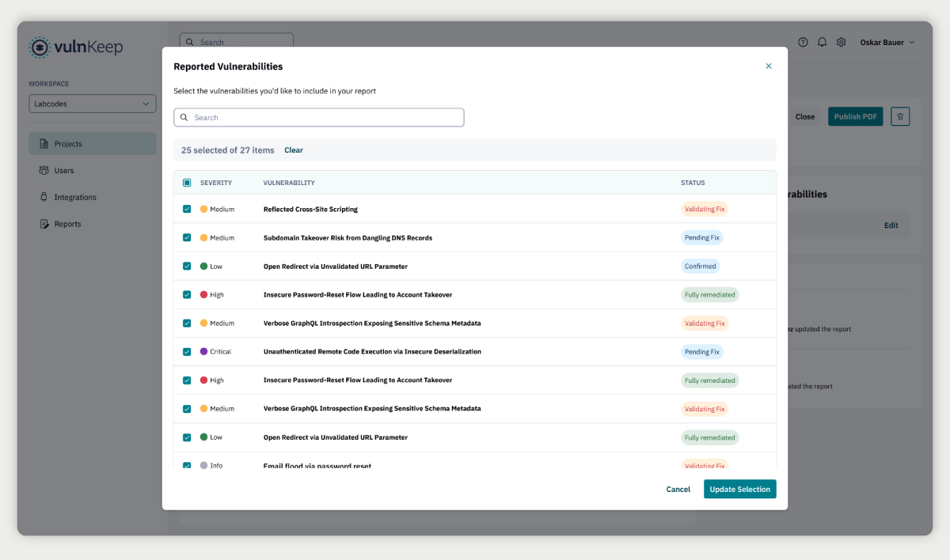The width and height of the screenshot is (950, 560).
Task: Click the trash icon beside Publish PDF
Action: pos(900,116)
